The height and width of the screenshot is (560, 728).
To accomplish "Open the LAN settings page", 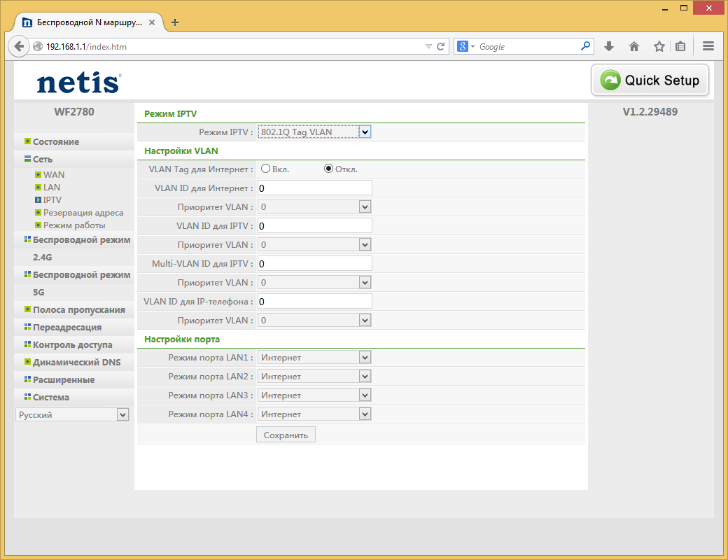I will [52, 188].
